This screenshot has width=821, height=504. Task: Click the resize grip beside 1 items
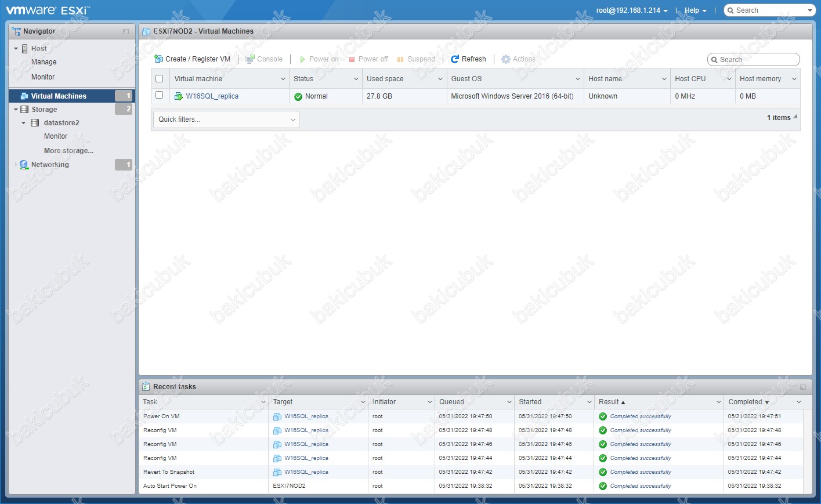point(795,117)
